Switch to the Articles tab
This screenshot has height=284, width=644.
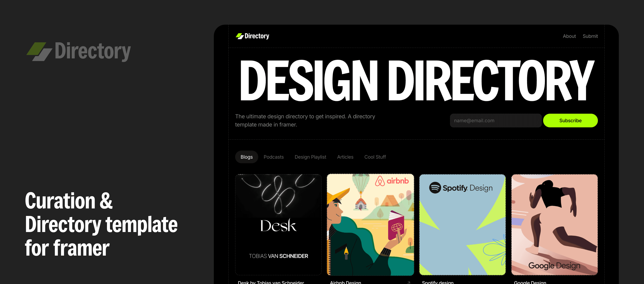click(x=345, y=157)
